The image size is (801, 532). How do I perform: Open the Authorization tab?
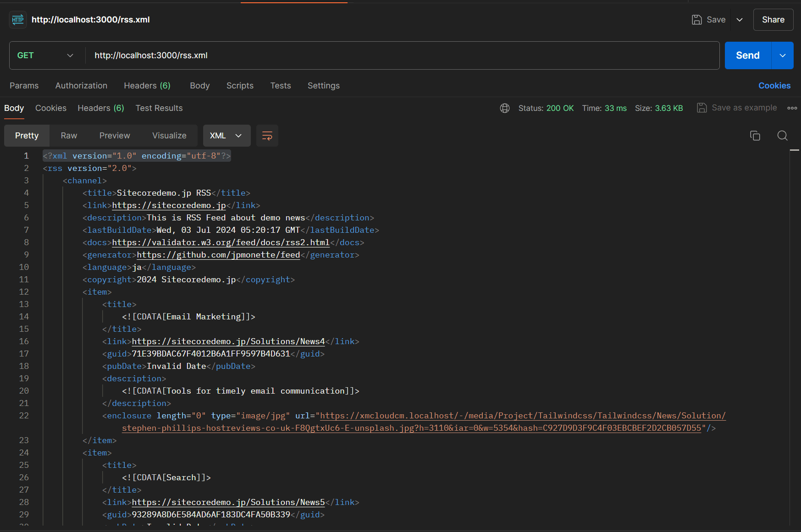[81, 86]
